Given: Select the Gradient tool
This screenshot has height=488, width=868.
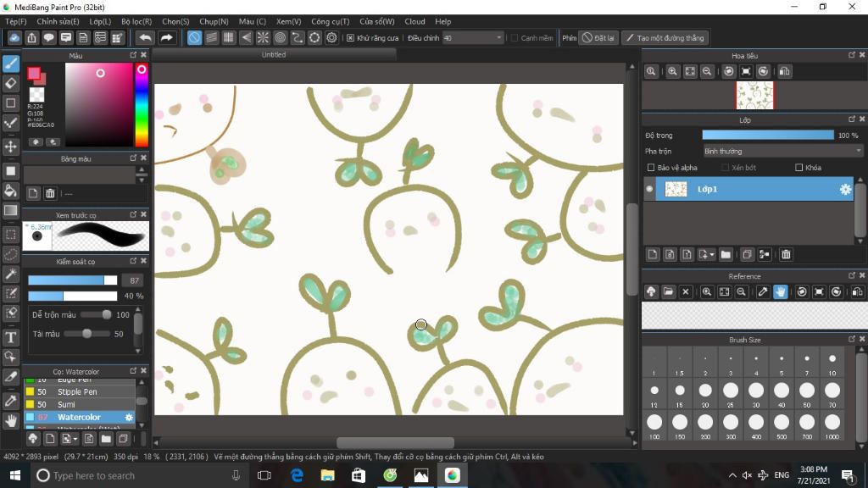Looking at the screenshot, I should coord(10,210).
